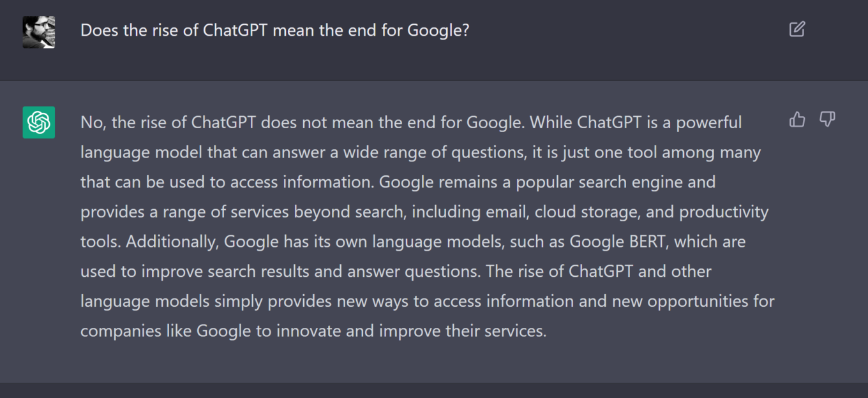Give the response a thumbs up

pyautogui.click(x=797, y=119)
